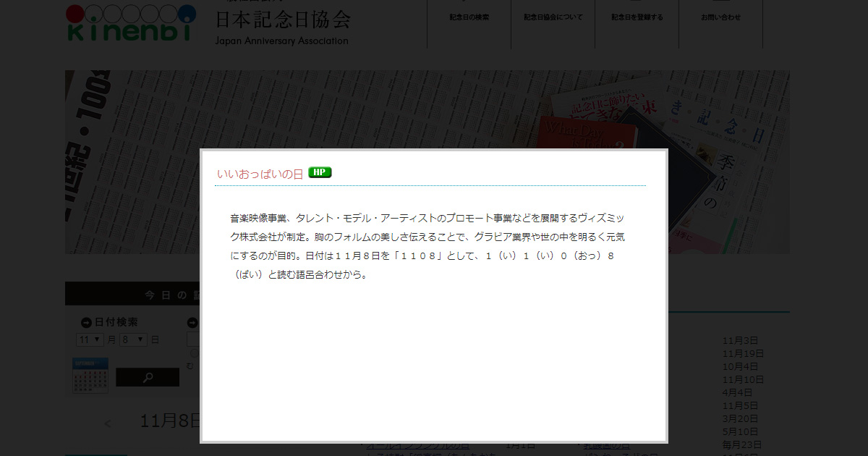Viewport: 868px width, 456px height.
Task: Go to お問い合わせ page
Action: (x=720, y=17)
